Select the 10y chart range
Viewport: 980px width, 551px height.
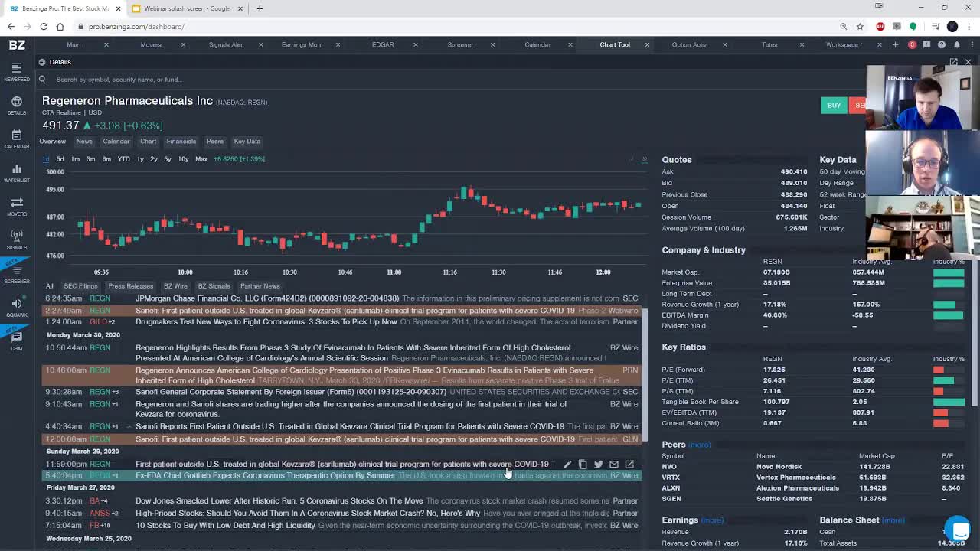(x=183, y=159)
